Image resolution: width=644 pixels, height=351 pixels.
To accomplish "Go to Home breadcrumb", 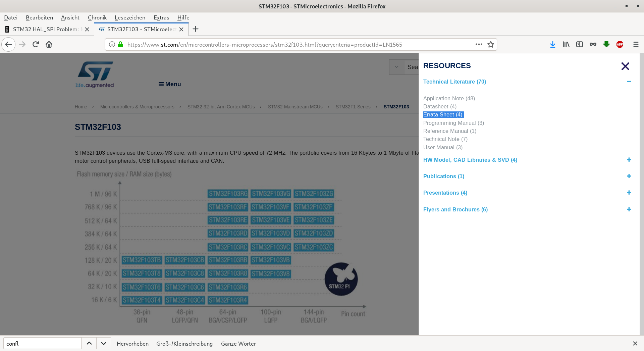I will (81, 107).
